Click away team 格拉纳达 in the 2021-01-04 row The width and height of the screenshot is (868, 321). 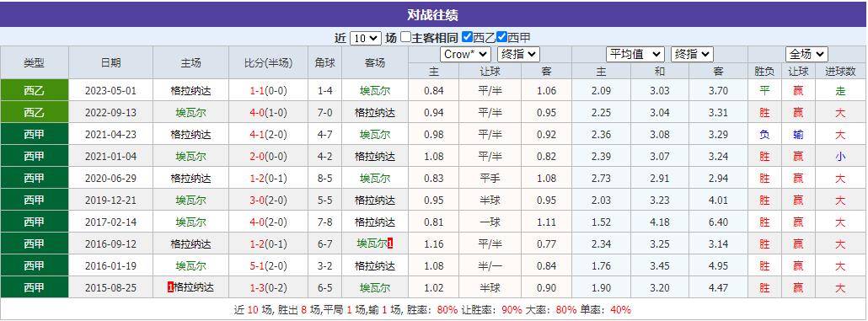click(375, 157)
